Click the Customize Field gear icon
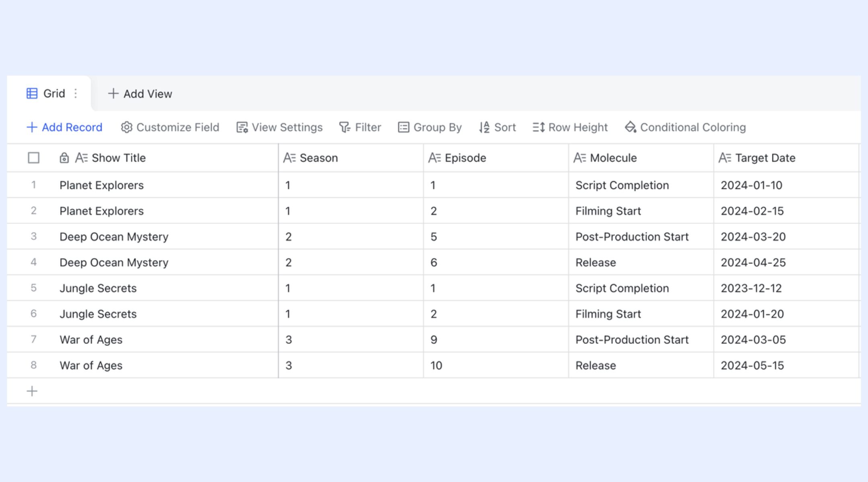The height and width of the screenshot is (482, 868). (x=127, y=127)
